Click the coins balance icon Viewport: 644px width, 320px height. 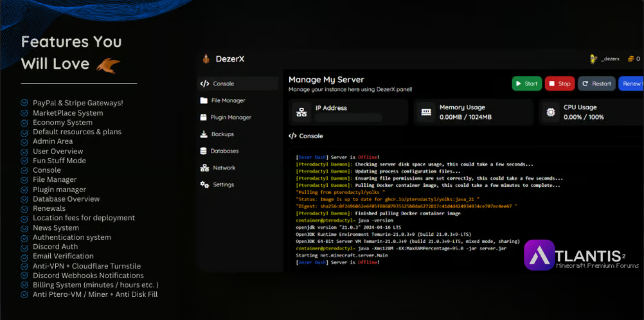coord(631,58)
